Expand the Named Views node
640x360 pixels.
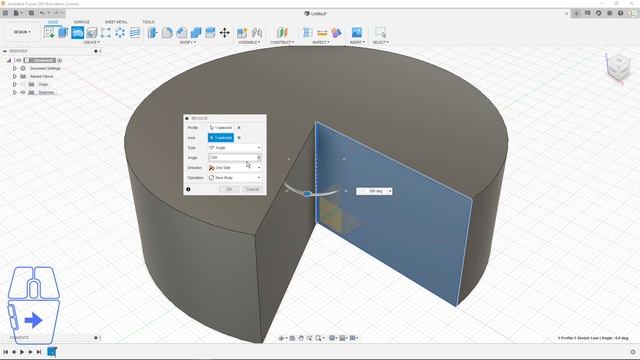coord(15,76)
